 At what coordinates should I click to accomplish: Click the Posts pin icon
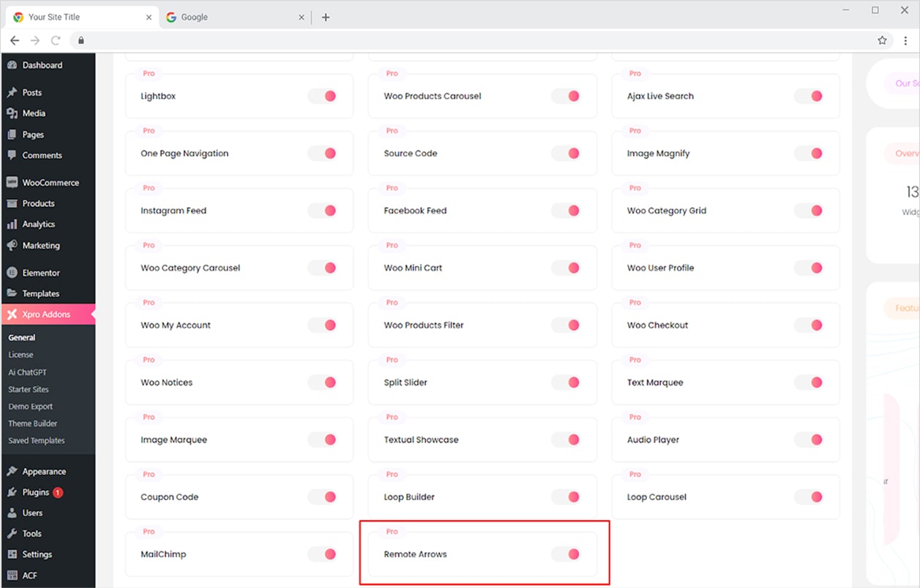click(x=12, y=93)
